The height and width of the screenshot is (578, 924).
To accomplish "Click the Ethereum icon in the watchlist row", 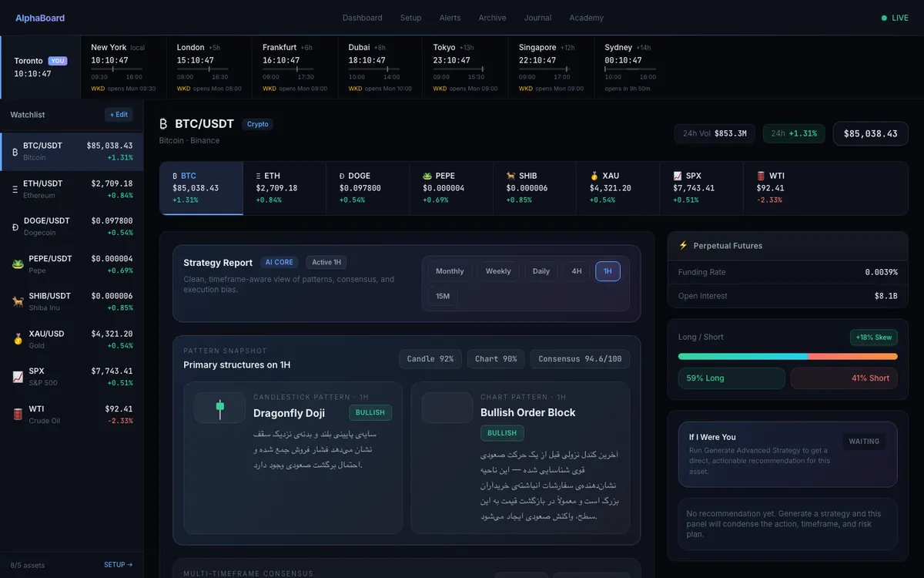I will coord(15,190).
